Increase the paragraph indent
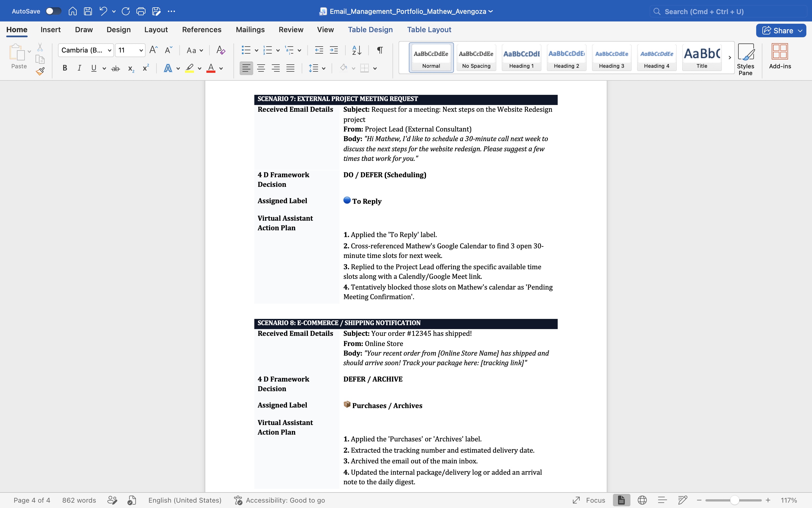 pyautogui.click(x=334, y=50)
